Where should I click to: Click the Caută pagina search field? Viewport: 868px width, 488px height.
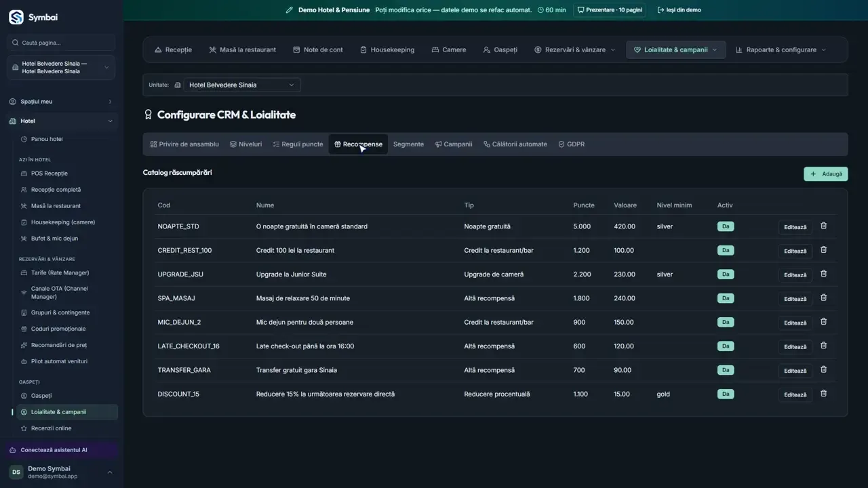62,43
